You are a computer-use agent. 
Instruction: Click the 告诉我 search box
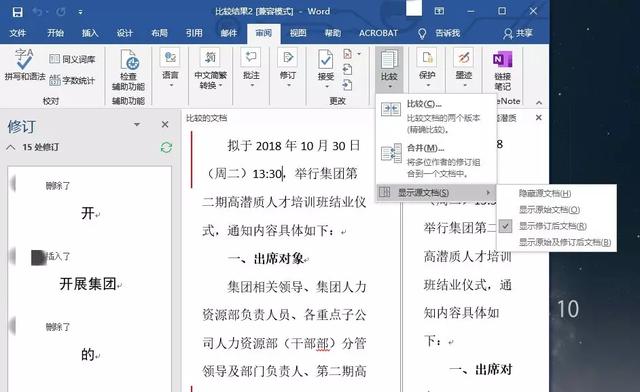[439, 33]
